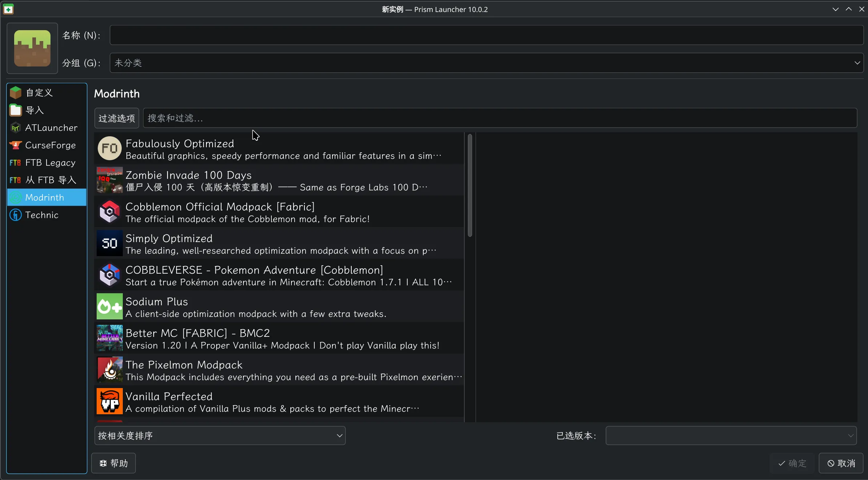Click the Better MC BMC2 thumbnail

pyautogui.click(x=109, y=338)
